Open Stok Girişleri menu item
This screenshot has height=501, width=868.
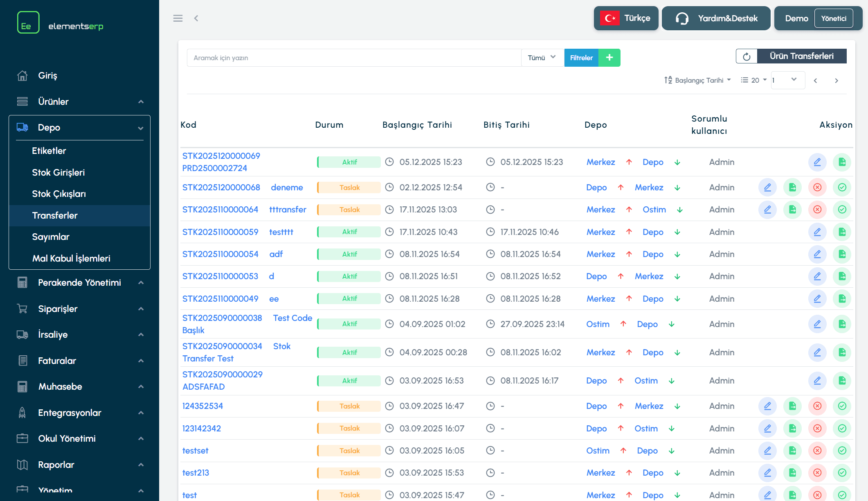tap(58, 172)
